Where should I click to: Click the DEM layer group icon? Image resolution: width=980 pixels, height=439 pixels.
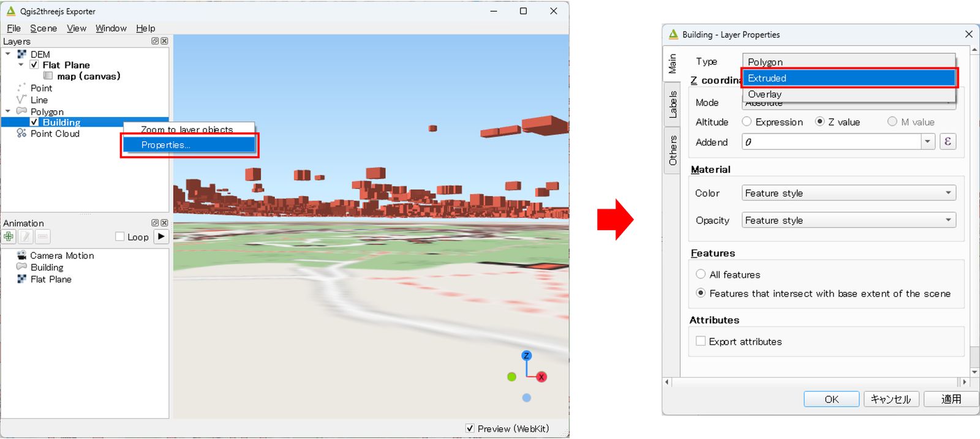[22, 54]
